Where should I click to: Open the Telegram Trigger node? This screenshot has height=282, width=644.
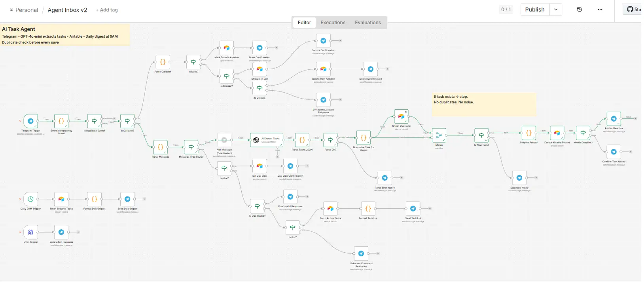tap(30, 121)
